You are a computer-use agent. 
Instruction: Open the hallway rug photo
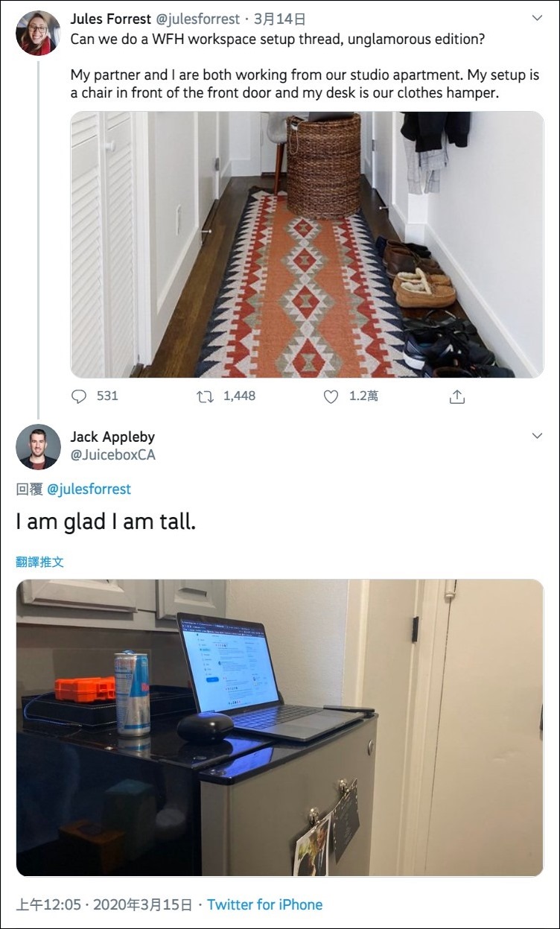[308, 244]
